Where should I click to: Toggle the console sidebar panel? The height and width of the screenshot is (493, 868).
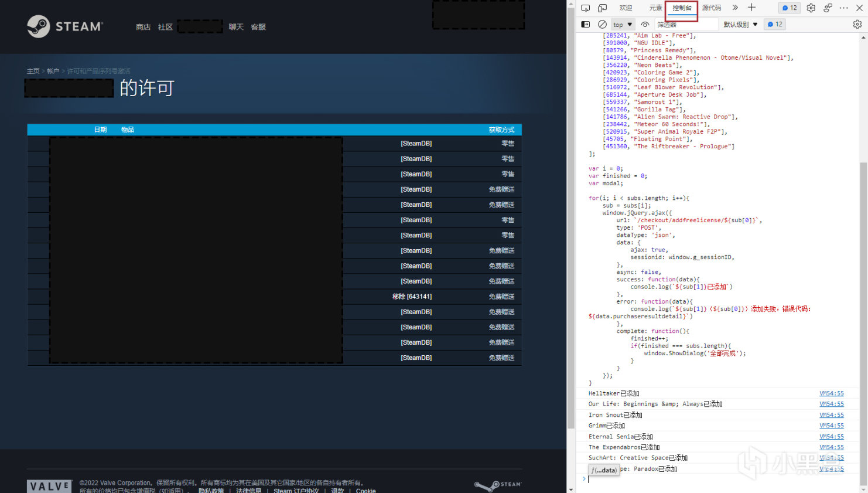[585, 24]
